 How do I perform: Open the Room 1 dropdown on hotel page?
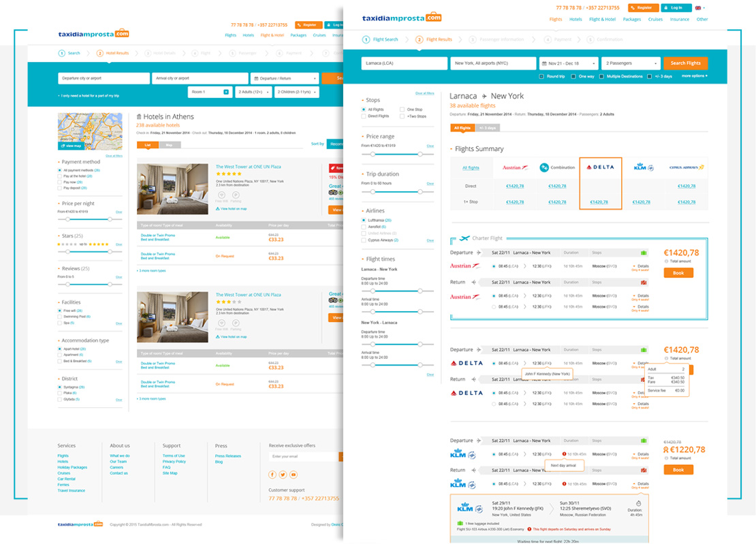pyautogui.click(x=209, y=91)
